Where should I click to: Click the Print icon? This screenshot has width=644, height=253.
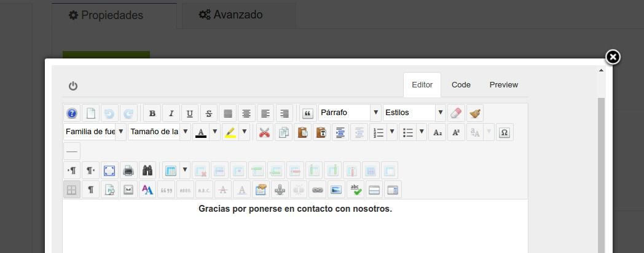[128, 170]
